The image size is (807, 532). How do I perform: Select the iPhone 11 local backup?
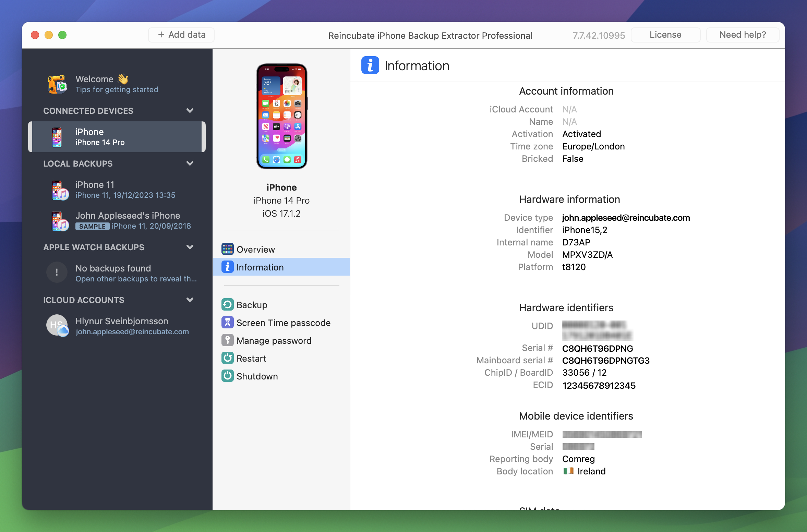tap(117, 190)
